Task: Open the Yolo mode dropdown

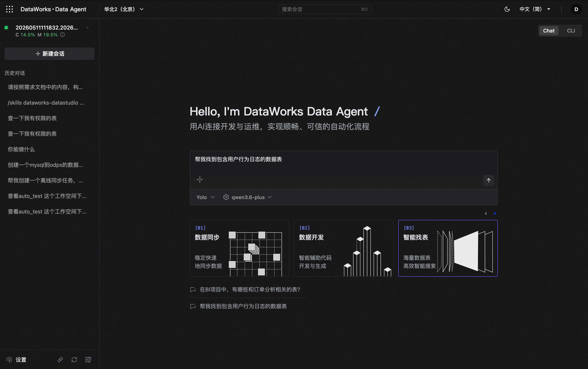Action: (206, 197)
